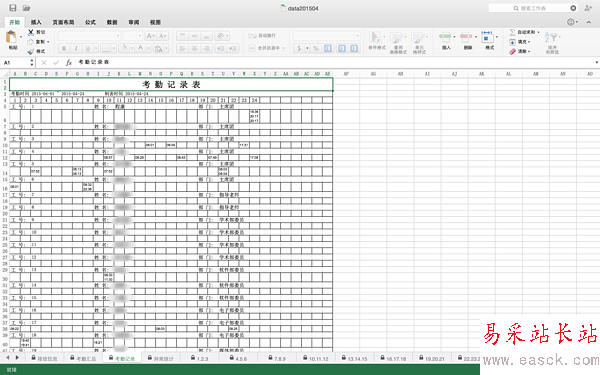The width and height of the screenshot is (600, 375).
Task: Open the 考勤汇总 sheet tab
Action: pos(83,358)
